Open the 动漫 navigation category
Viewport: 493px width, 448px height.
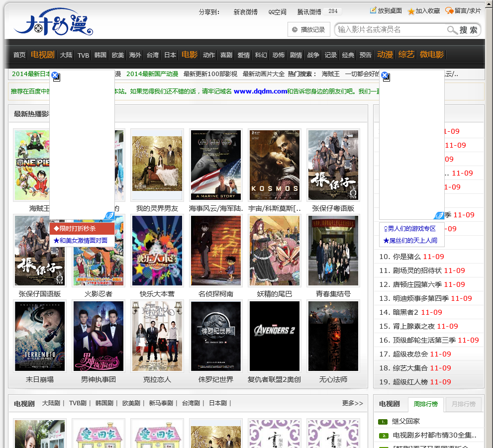[x=385, y=55]
